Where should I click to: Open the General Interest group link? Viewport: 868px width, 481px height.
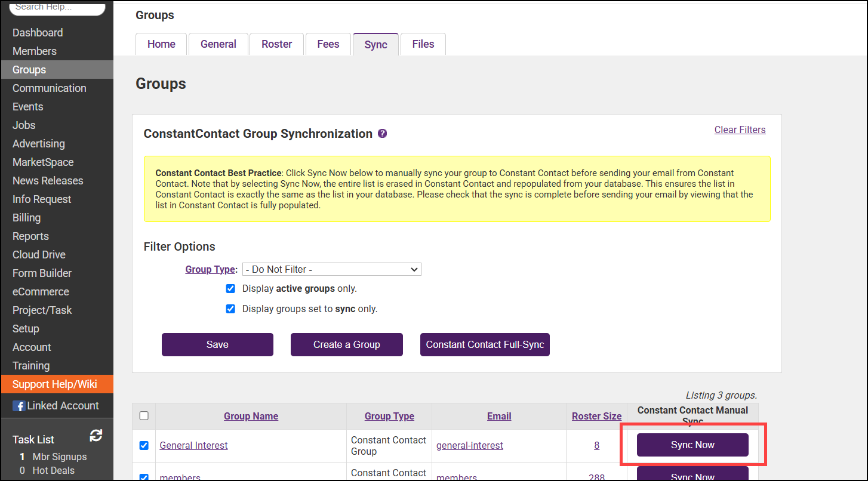tap(193, 445)
